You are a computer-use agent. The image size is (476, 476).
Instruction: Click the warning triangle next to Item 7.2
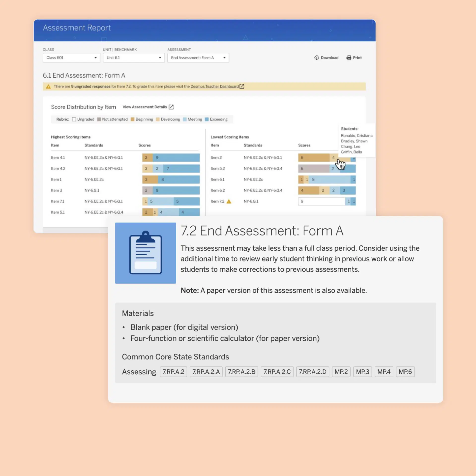point(229,201)
